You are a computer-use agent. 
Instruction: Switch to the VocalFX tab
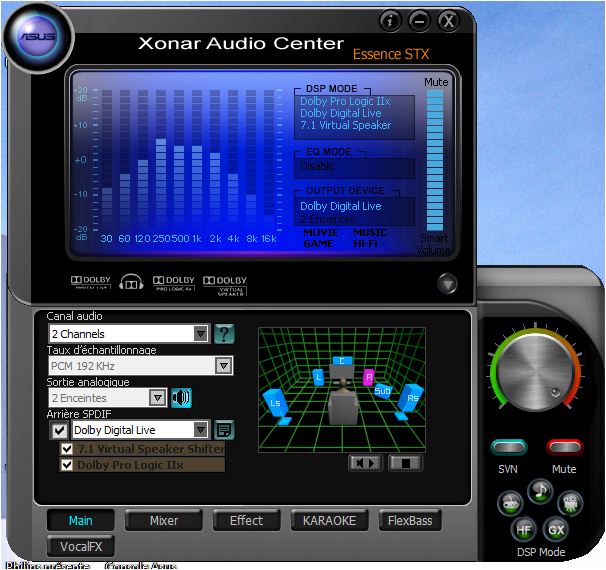tap(81, 546)
